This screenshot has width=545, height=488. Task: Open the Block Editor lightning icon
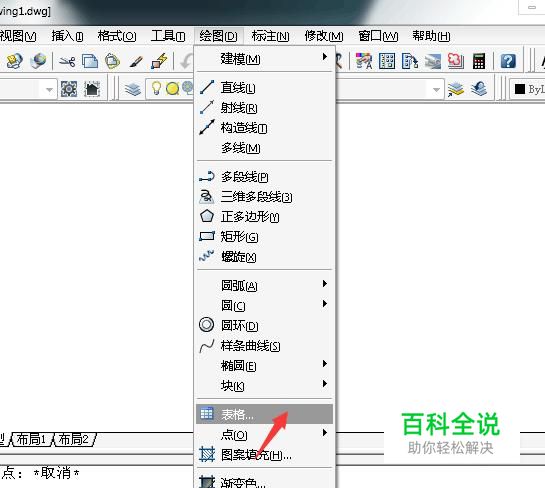click(159, 61)
